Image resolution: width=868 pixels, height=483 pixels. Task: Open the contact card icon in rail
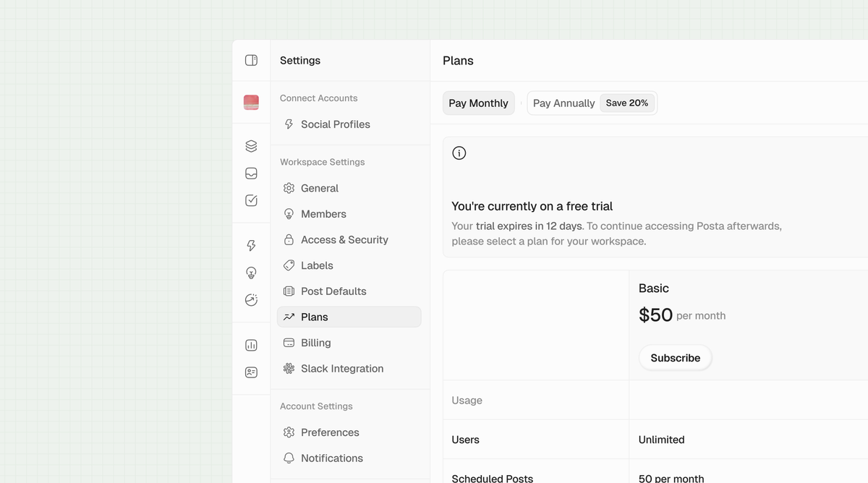tap(251, 372)
